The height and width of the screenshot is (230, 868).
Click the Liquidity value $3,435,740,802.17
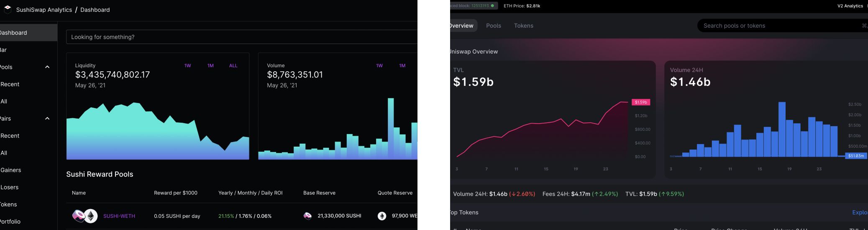tap(112, 75)
